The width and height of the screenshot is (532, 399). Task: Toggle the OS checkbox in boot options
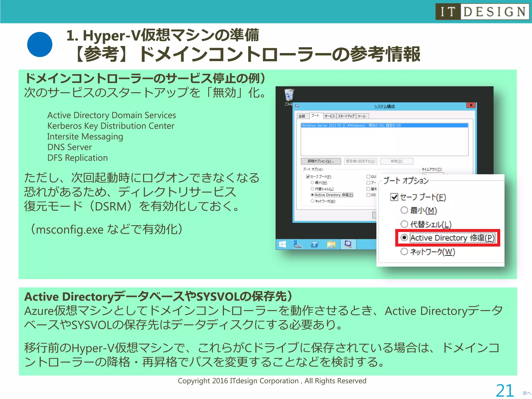(x=368, y=195)
